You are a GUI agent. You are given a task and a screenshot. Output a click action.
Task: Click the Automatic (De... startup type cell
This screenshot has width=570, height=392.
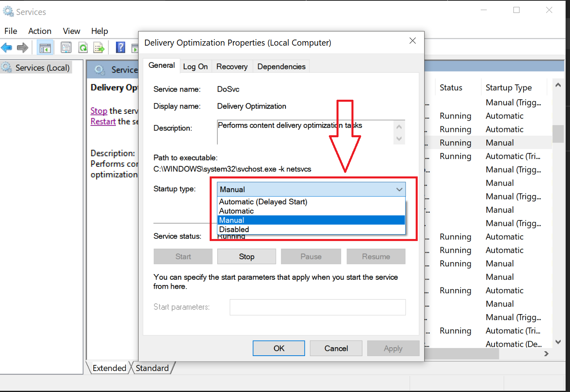pyautogui.click(x=513, y=344)
